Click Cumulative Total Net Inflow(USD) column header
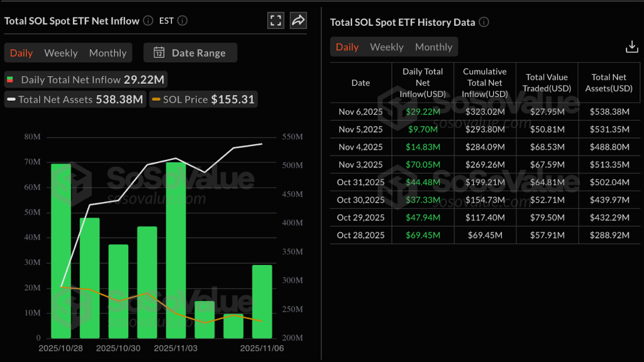 click(485, 82)
